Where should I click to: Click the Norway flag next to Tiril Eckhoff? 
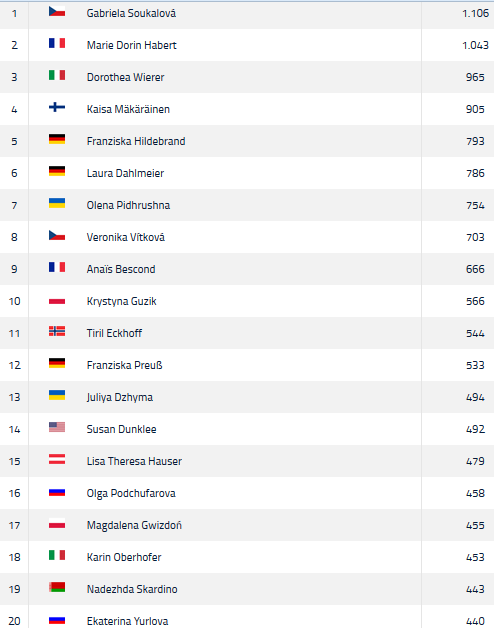(57, 331)
